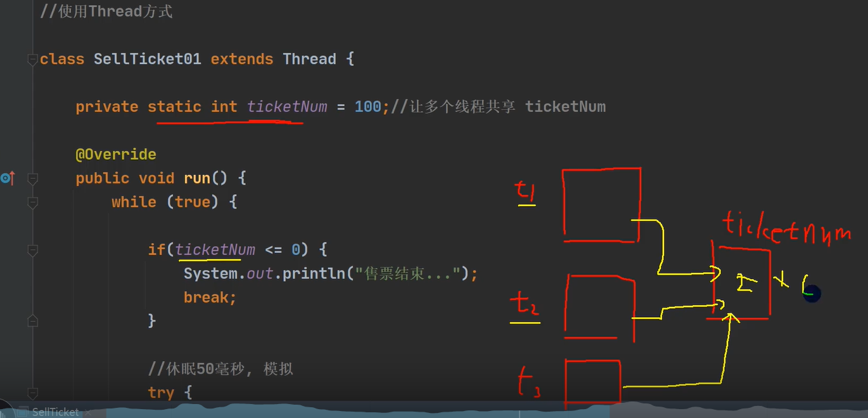Image resolution: width=868 pixels, height=418 pixels.
Task: Click the int type keyword
Action: point(224,107)
